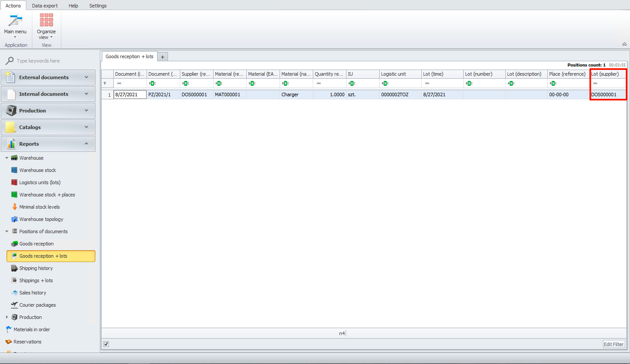Select the Charger material name cell
630x364 pixels.
pos(297,94)
